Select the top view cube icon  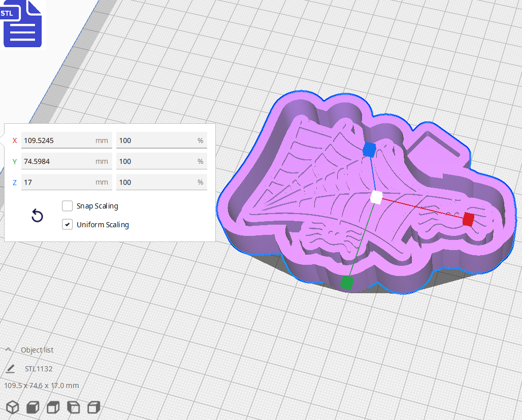point(53,407)
